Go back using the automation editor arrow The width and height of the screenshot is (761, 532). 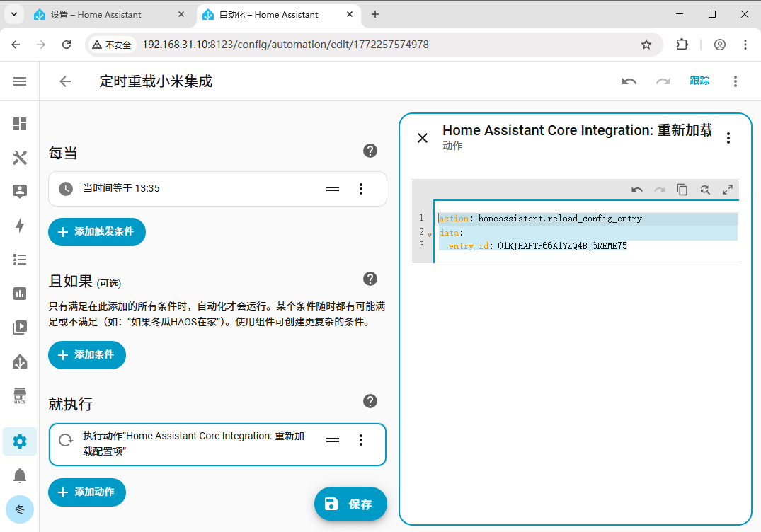(65, 81)
